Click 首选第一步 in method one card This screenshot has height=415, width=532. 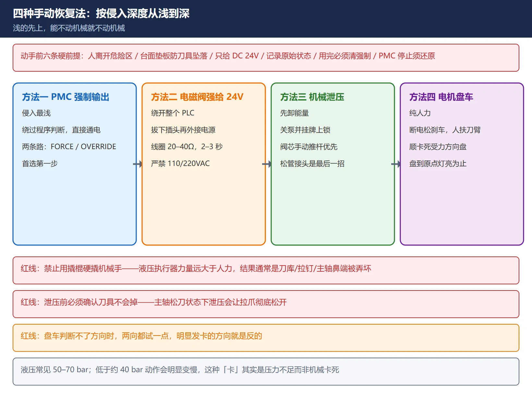[x=40, y=164]
